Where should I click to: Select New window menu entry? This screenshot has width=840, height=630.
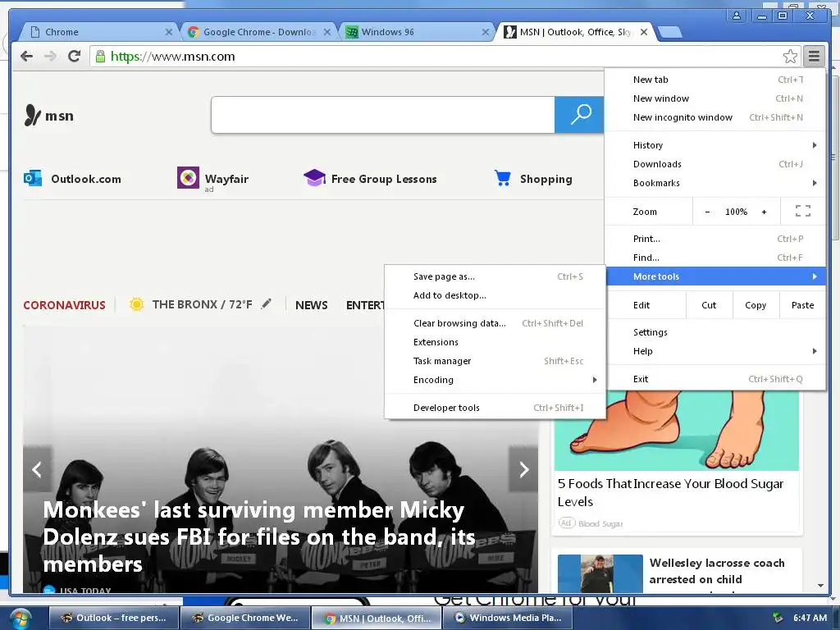[x=715, y=98]
